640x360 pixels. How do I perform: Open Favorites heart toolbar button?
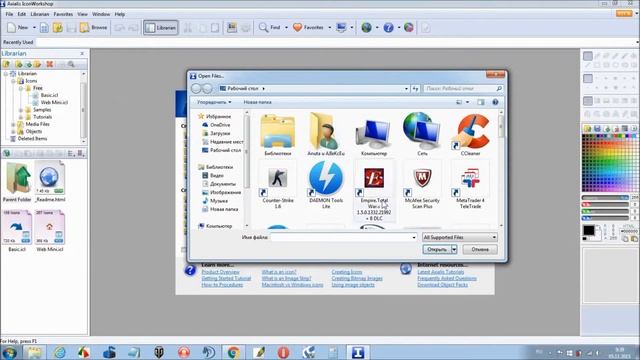pos(309,27)
